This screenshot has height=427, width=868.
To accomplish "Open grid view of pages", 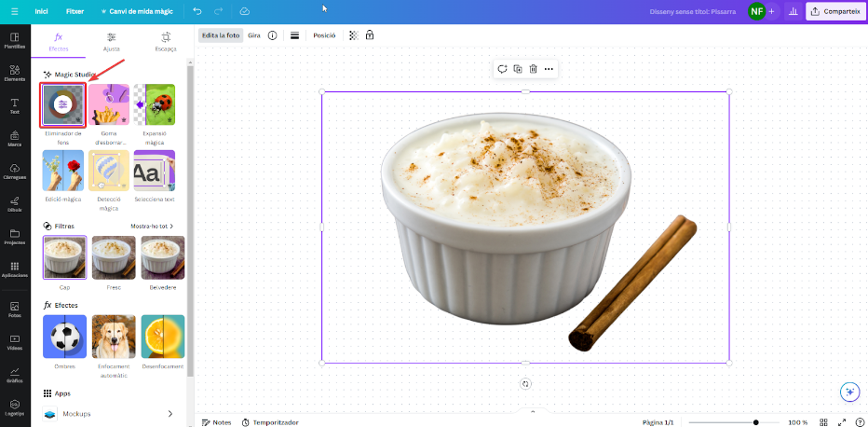I will coord(823,422).
